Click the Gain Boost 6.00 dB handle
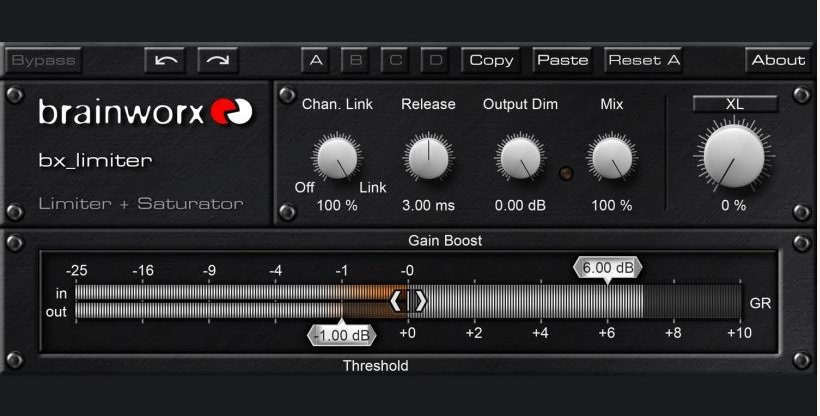Viewport: 820px width, 416px height. [x=608, y=268]
